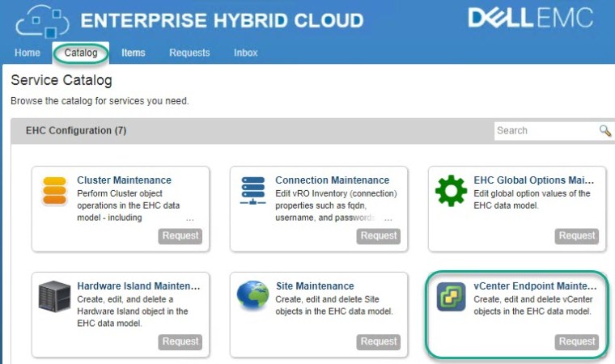This screenshot has height=364, width=615.
Task: Select the EHC Configuration (7) category header
Action: click(x=76, y=130)
